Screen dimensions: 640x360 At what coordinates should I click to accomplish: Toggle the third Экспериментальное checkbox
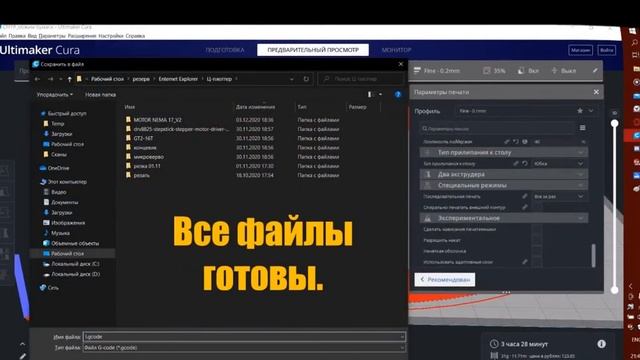click(x=537, y=251)
